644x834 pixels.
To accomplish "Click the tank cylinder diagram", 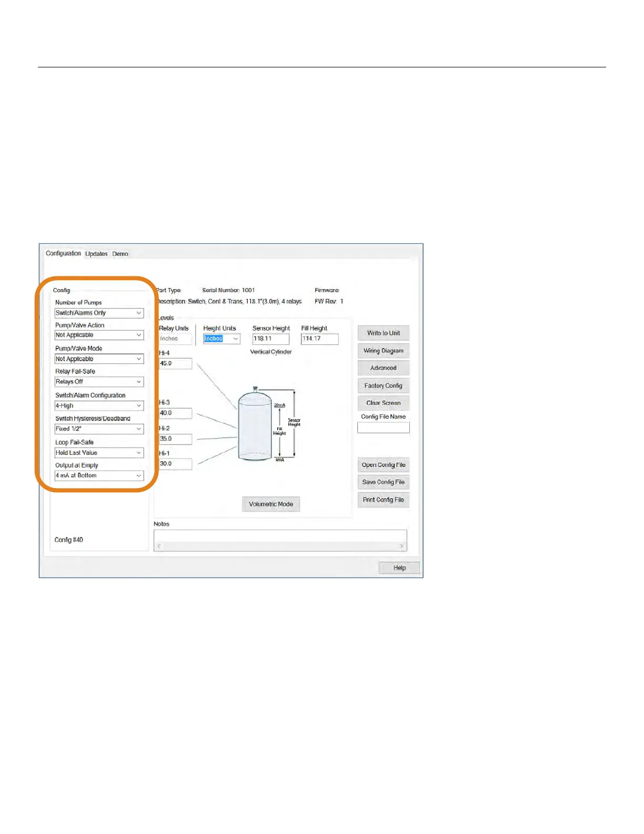I will click(x=255, y=425).
